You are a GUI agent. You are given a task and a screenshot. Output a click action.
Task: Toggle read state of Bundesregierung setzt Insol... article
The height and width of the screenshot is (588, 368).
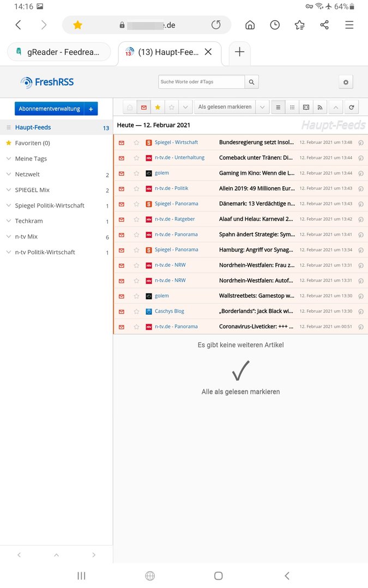122,143
